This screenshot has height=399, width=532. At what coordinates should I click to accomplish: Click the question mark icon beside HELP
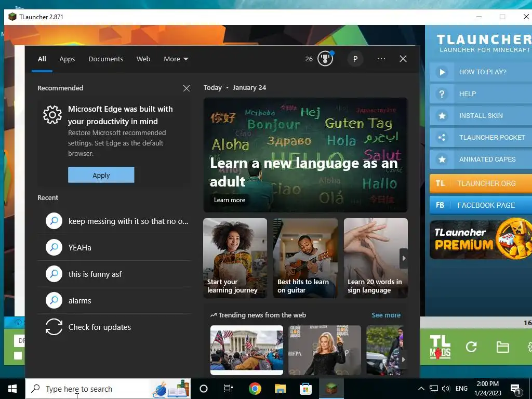coord(442,94)
